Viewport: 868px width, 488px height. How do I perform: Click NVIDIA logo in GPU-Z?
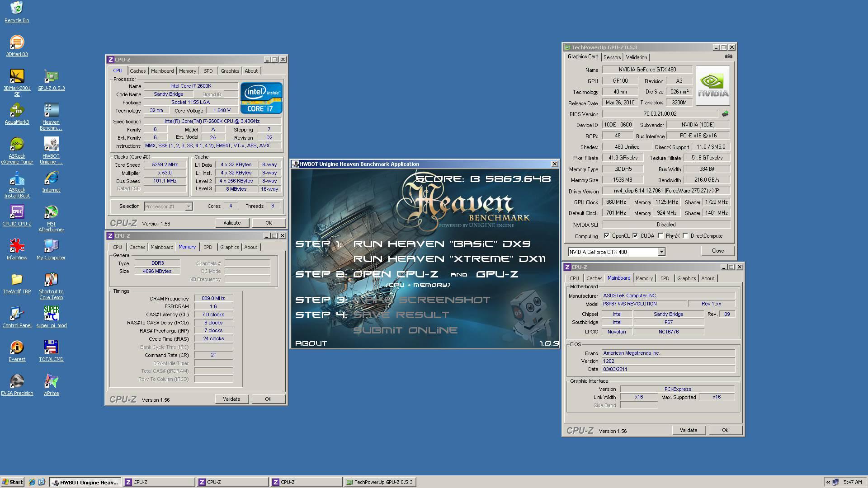click(x=713, y=85)
